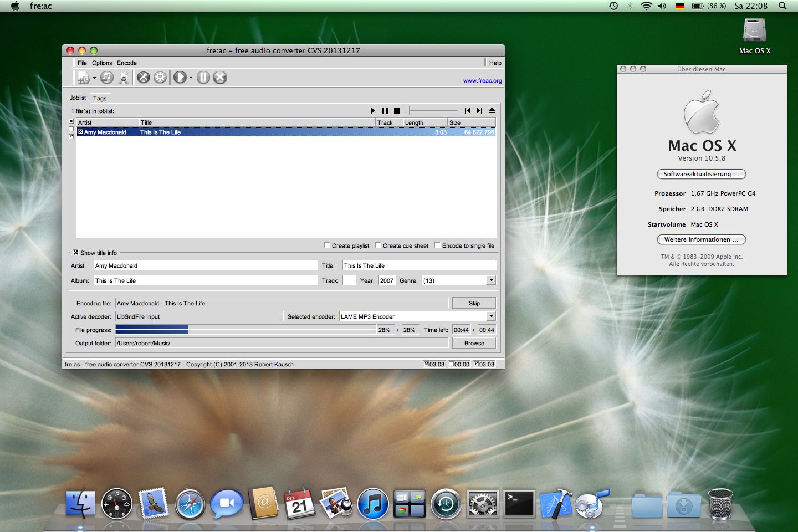798x532 pixels.
Task: Open the Options menu
Action: tap(102, 63)
